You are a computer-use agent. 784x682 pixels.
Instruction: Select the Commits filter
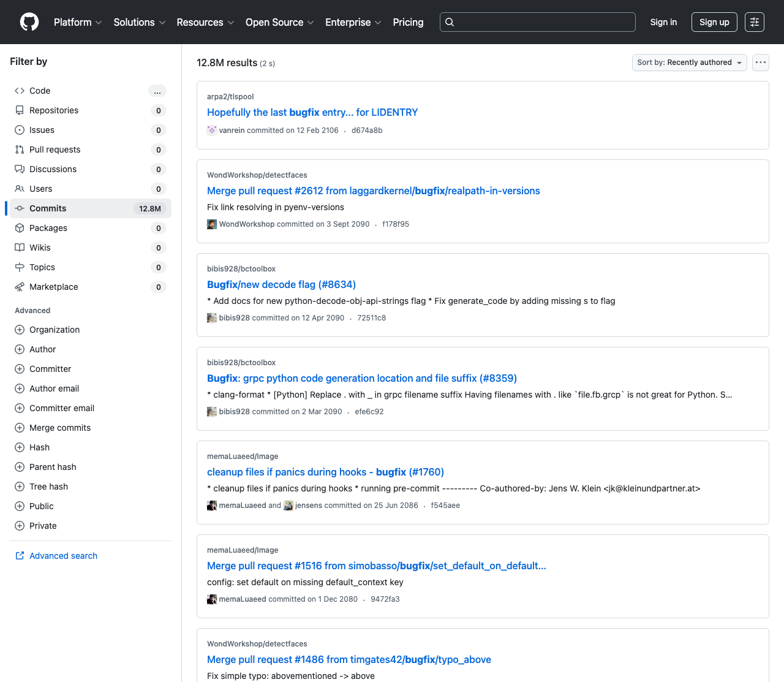tap(91, 208)
